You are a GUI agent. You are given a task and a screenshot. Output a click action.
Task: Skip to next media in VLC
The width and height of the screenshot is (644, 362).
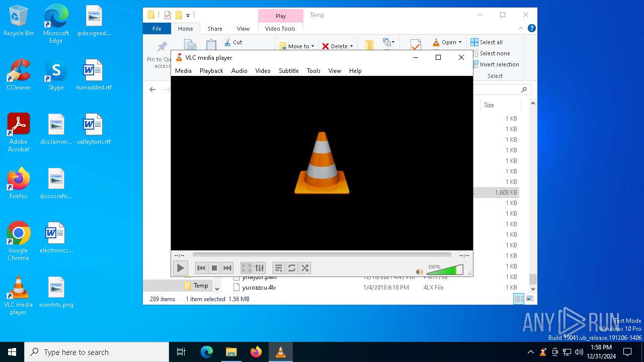tap(227, 268)
